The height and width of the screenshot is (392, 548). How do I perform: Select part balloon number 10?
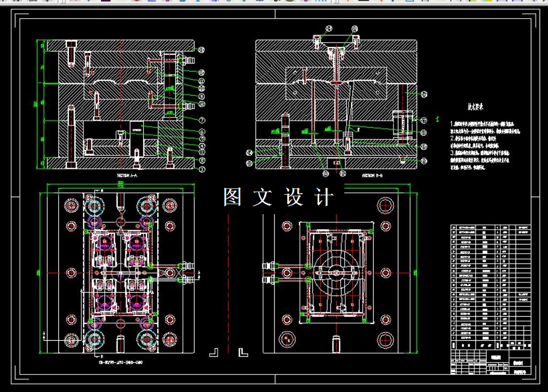(x=202, y=88)
